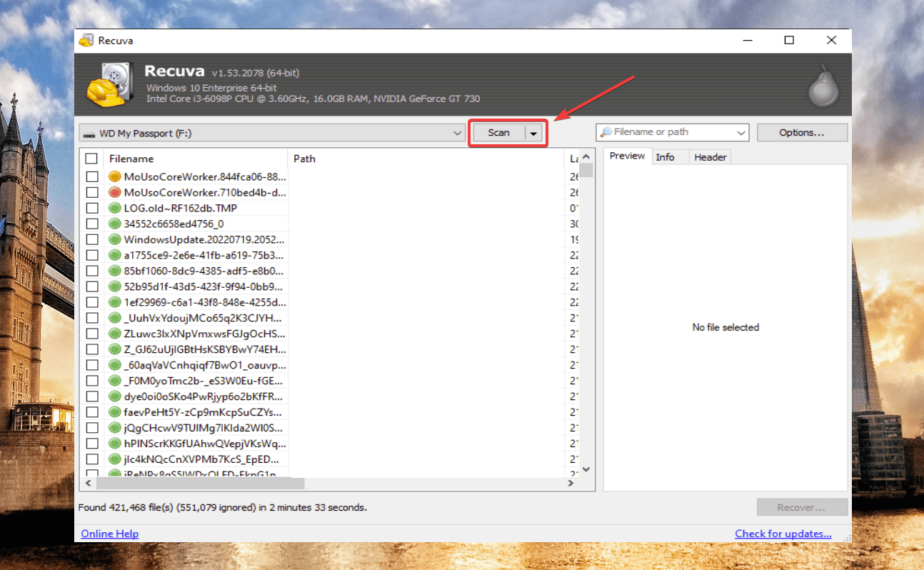924x570 pixels.
Task: Select the 1ef29969-c6a1-43f8-848e file name
Action: coord(204,302)
